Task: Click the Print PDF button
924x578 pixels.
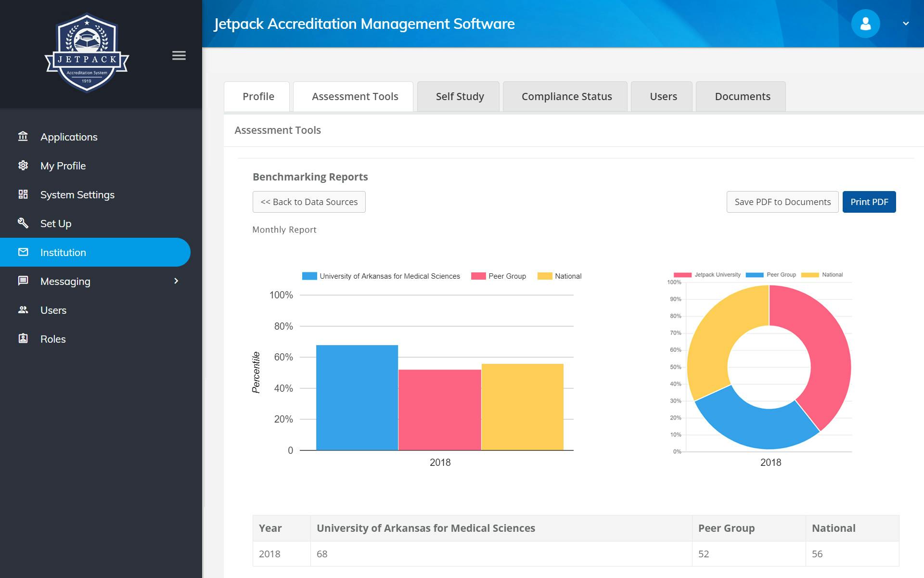Action: [869, 202]
